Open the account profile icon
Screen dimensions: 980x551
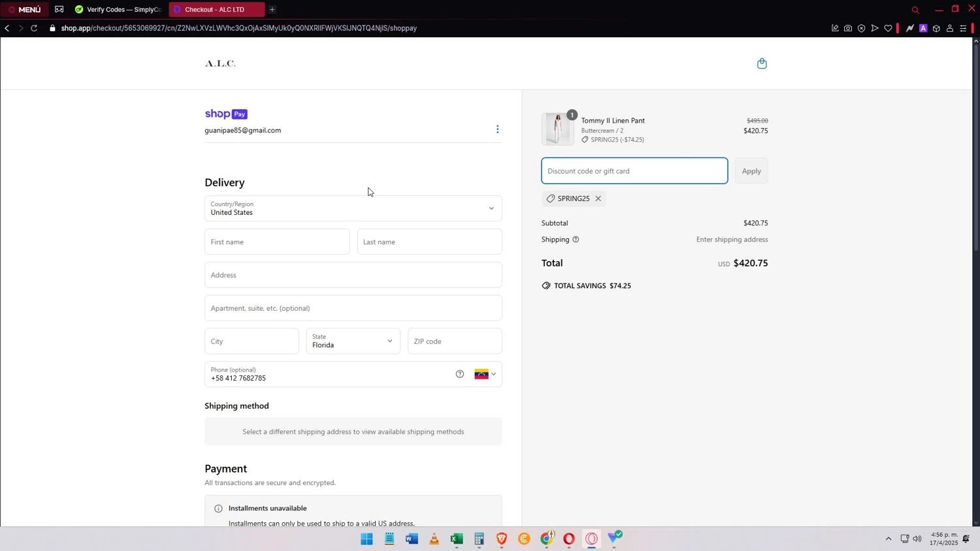pos(950,28)
